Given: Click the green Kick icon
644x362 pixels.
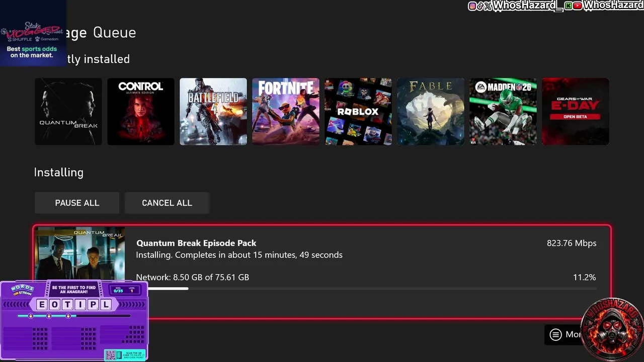Looking at the screenshot, I should (x=569, y=6).
